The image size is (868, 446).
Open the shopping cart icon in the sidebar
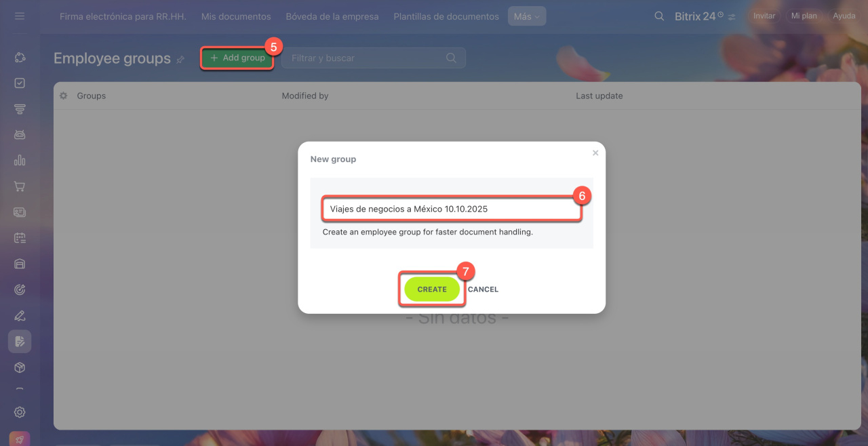[20, 186]
